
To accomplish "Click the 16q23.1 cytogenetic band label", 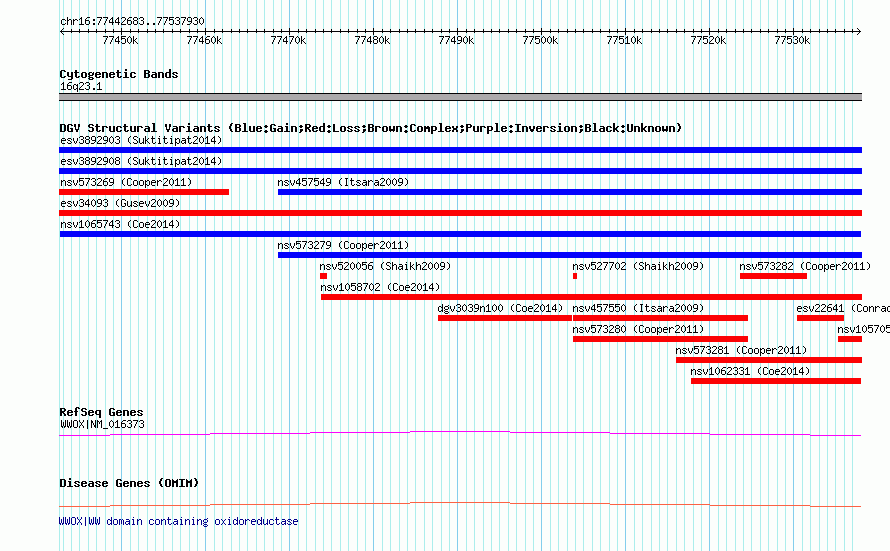I will 81,86.
